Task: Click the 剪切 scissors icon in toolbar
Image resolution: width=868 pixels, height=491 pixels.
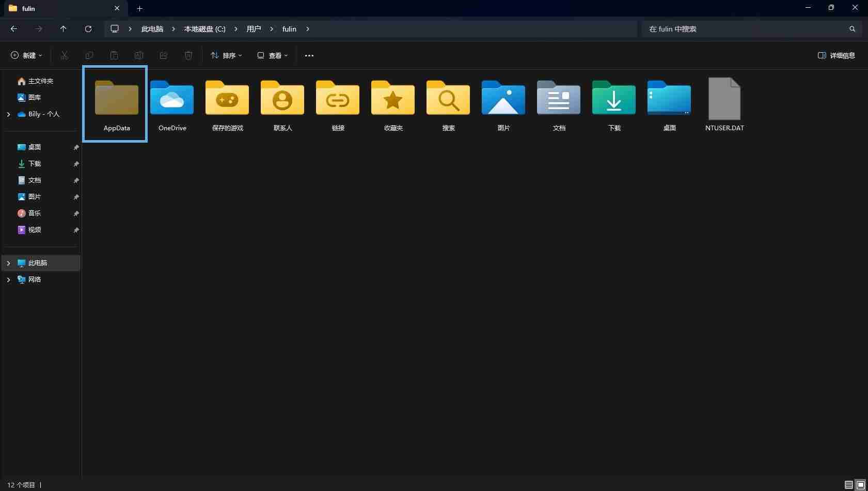Action: tap(64, 55)
